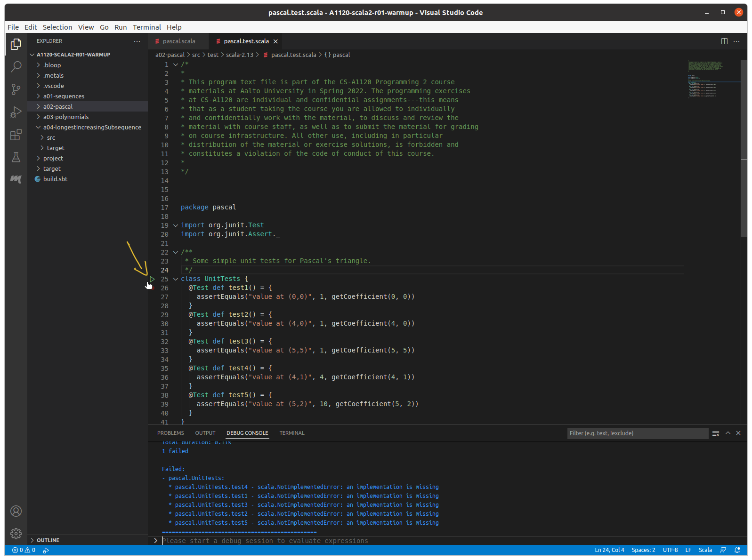The height and width of the screenshot is (560, 752).
Task: Open the Source Control view
Action: (16, 89)
